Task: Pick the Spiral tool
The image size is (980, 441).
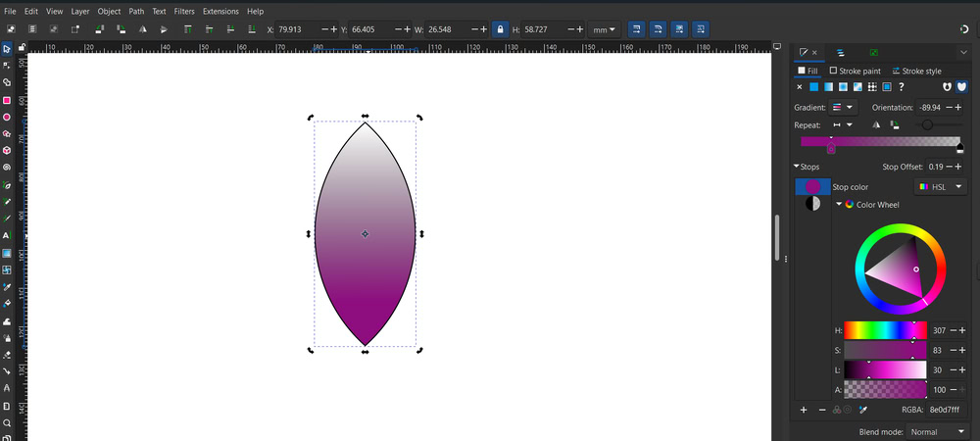Action: tap(7, 168)
